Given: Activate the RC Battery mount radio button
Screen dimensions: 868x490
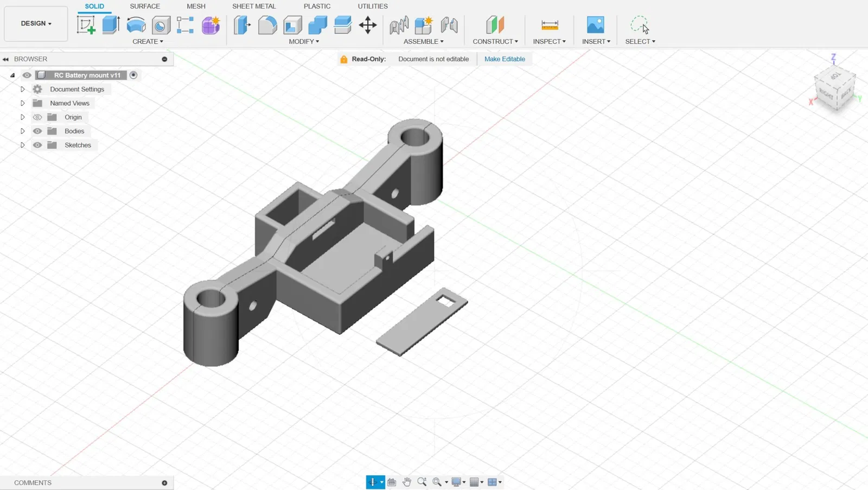Looking at the screenshot, I should click(x=133, y=75).
